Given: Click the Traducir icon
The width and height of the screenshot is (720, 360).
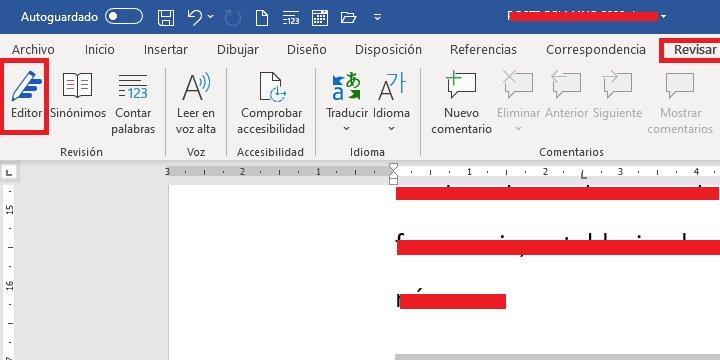Looking at the screenshot, I should (x=347, y=86).
